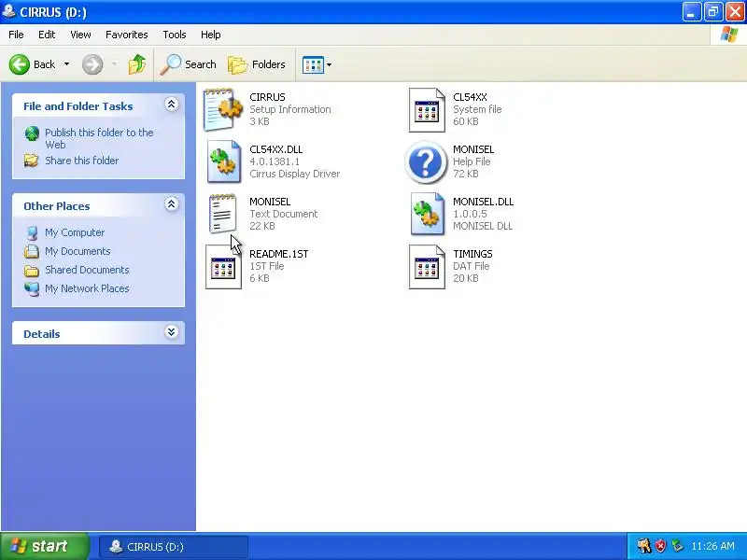This screenshot has height=560, width=747.
Task: Click the TIMINGS file name text
Action: 472,254
